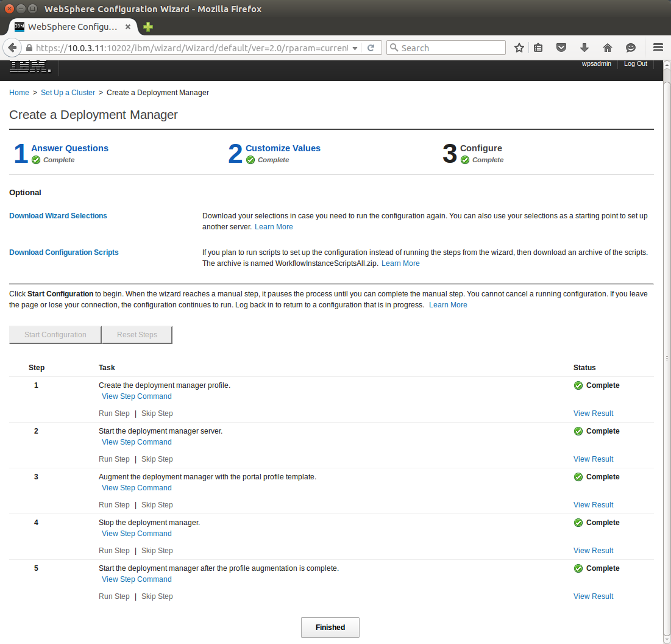Click the address bar URL field
The width and height of the screenshot is (671, 644).
(x=192, y=48)
